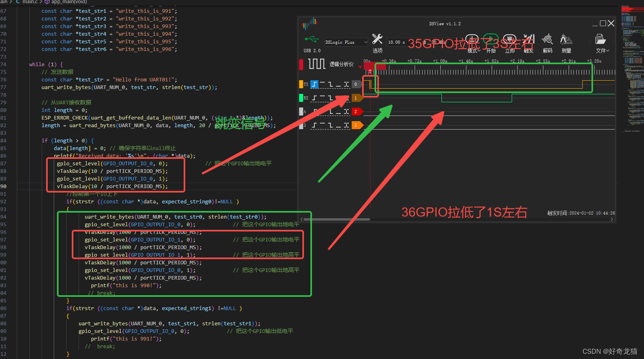Click printf("this is 991!") line
The height and width of the screenshot is (359, 644).
click(x=126, y=339)
